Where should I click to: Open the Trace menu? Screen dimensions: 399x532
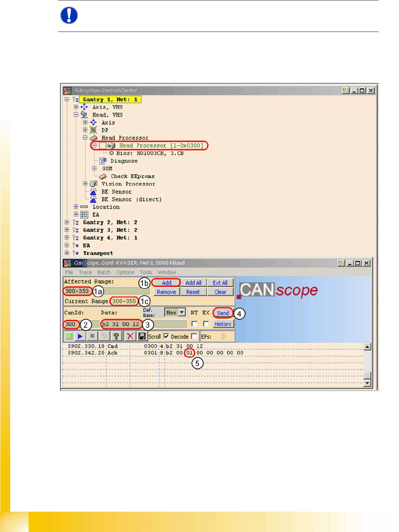pyautogui.click(x=85, y=272)
